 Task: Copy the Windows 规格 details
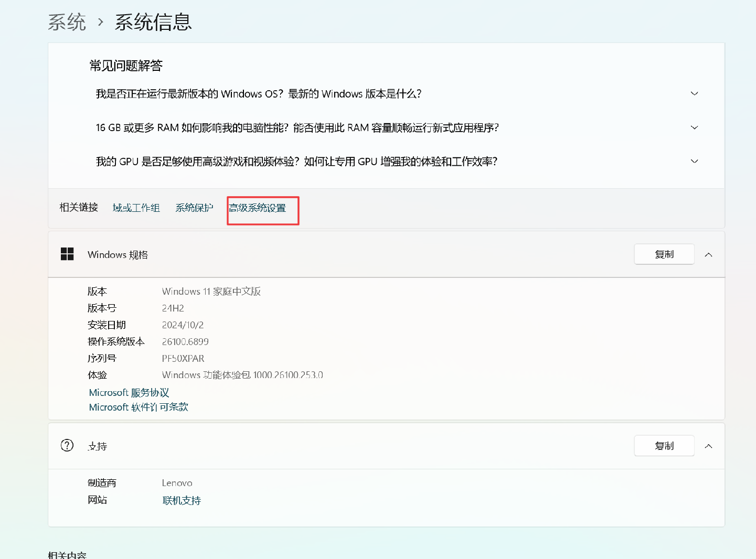click(x=664, y=254)
